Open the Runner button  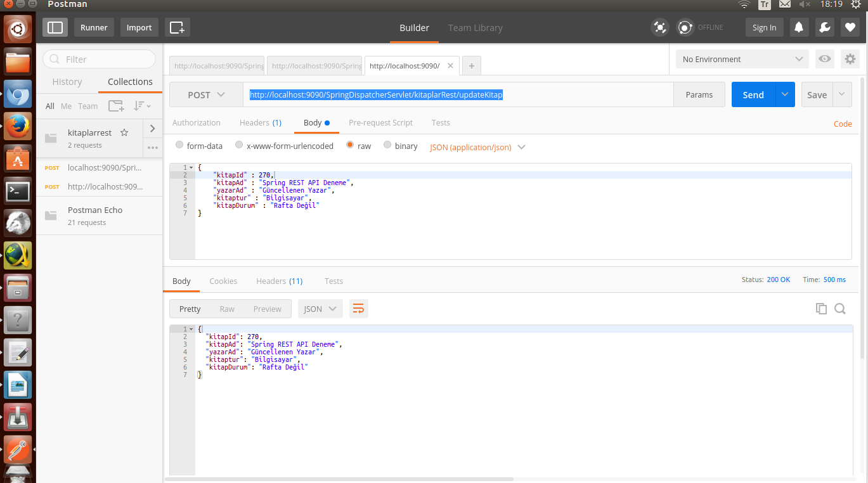pyautogui.click(x=94, y=27)
